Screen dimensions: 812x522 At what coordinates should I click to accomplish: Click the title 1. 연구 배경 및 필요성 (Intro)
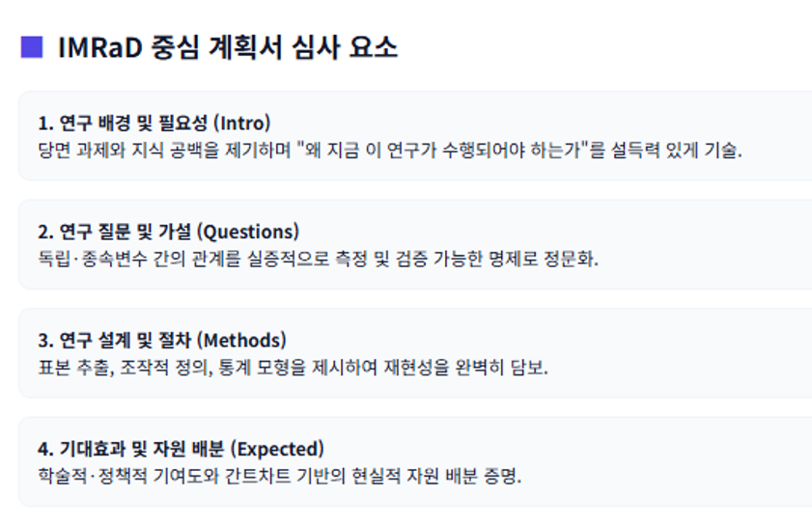coord(154,124)
